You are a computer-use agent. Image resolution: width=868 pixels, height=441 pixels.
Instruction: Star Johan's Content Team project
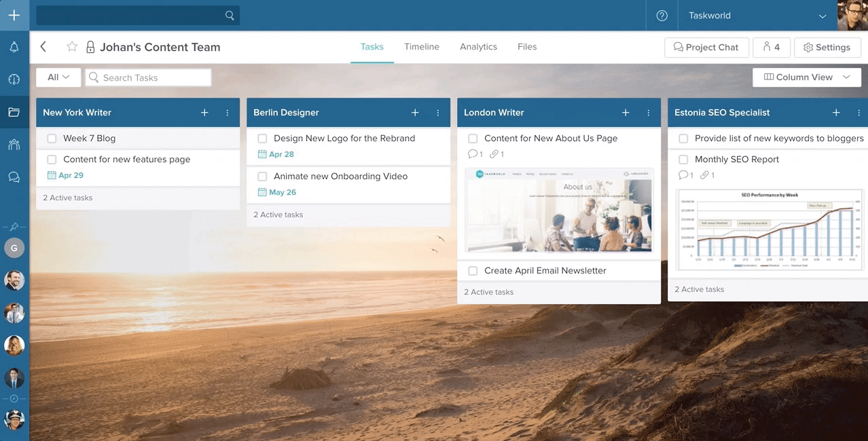coord(72,47)
